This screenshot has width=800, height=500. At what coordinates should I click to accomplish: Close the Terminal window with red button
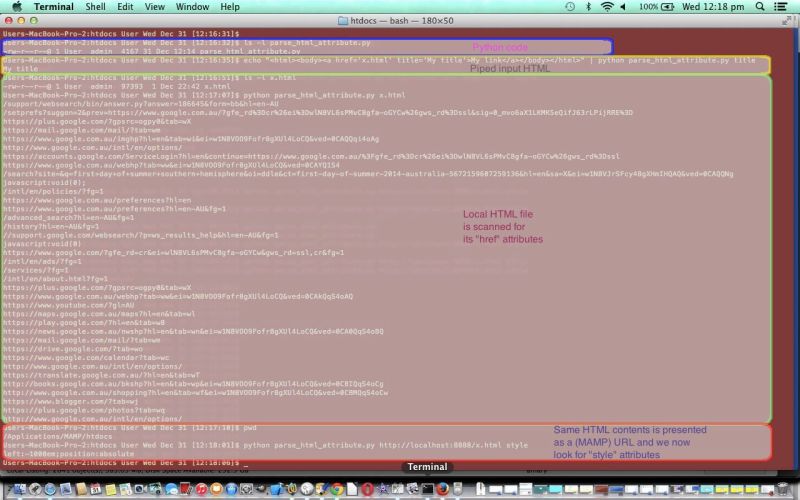coord(9,21)
